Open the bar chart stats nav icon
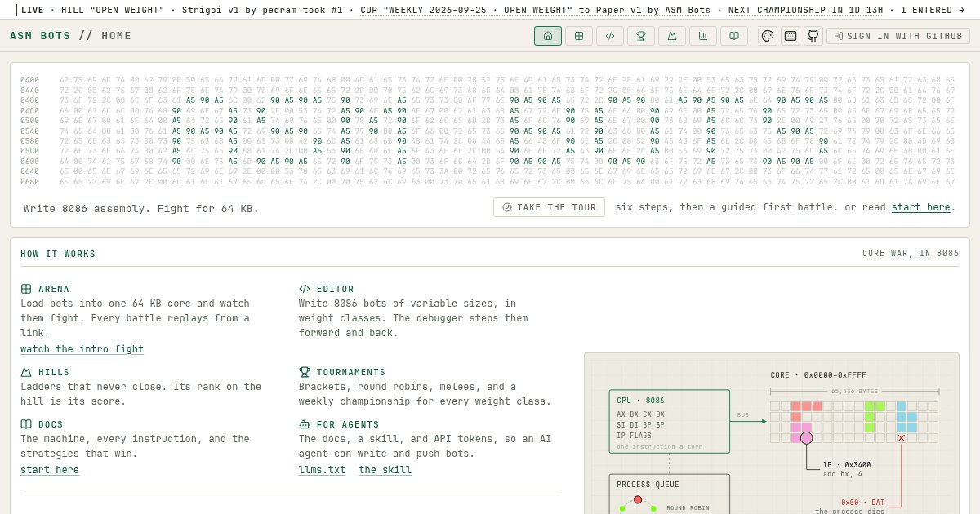 (x=703, y=36)
